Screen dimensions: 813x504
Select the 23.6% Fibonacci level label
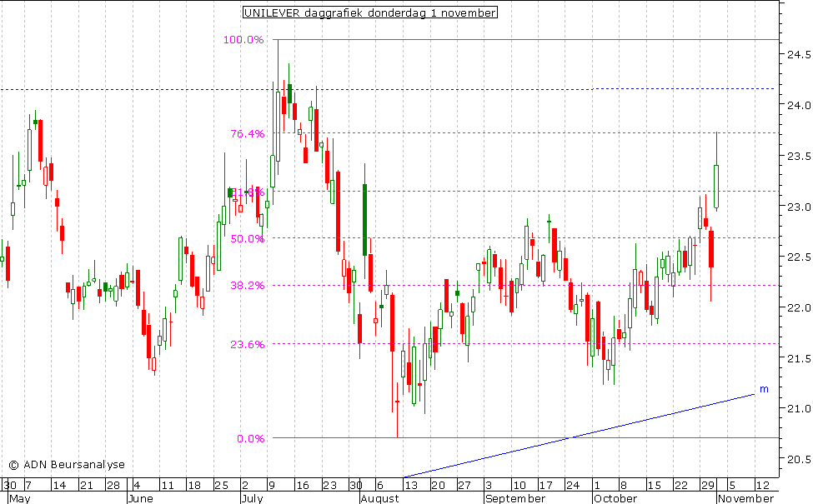pyautogui.click(x=248, y=344)
